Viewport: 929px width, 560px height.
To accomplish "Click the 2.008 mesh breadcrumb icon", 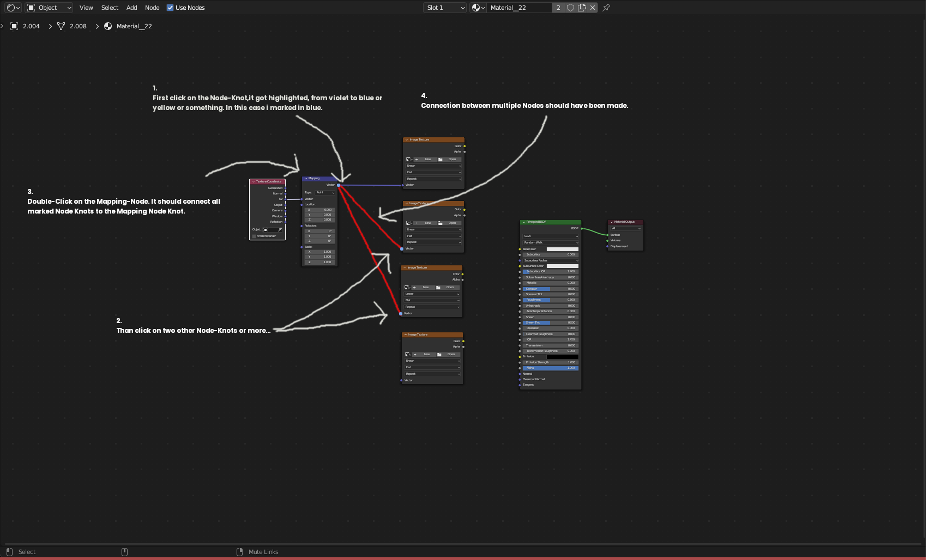I will pos(61,26).
